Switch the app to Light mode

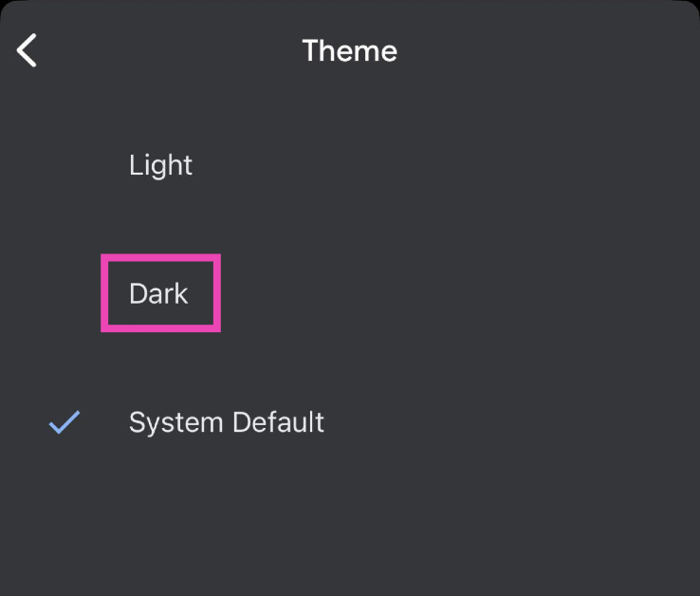[x=160, y=165]
